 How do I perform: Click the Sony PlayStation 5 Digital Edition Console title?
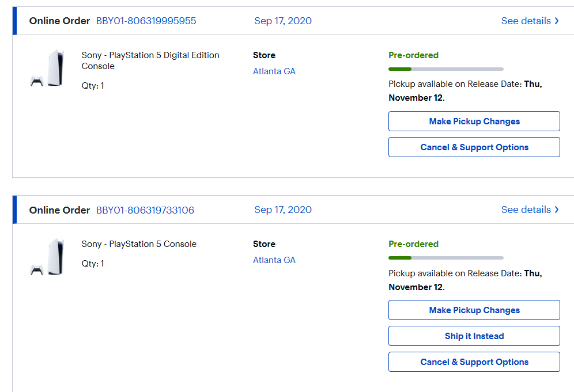pos(150,60)
